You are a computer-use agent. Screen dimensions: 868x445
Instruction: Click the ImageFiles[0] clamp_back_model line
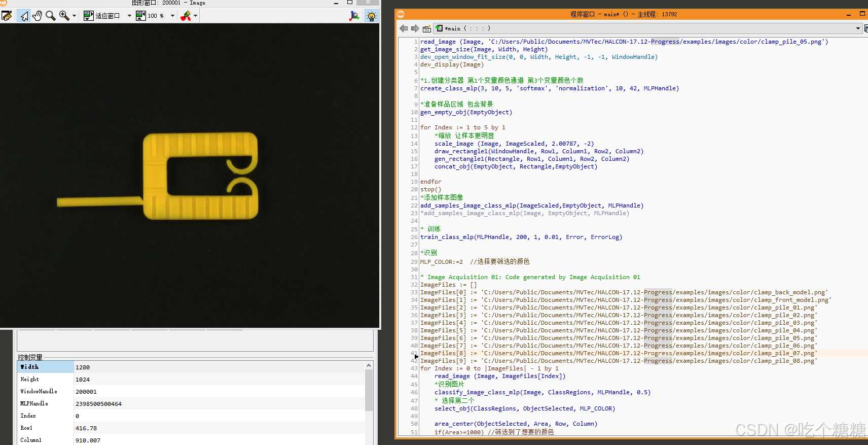tap(624, 292)
